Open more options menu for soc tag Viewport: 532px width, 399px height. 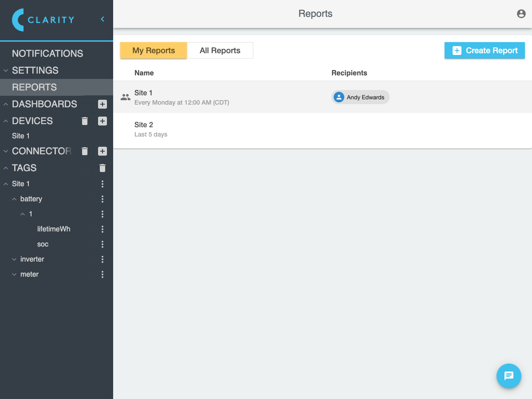(102, 244)
